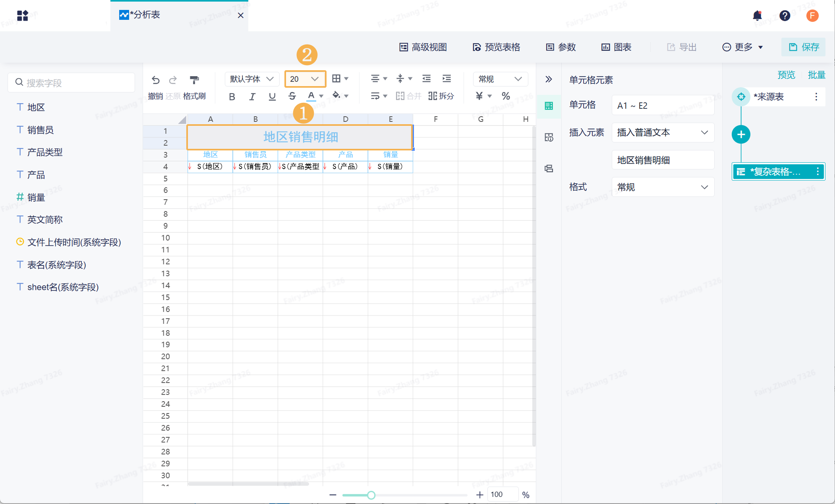Add a node with the plus button
Screen dimensions: 835x504
(741, 135)
